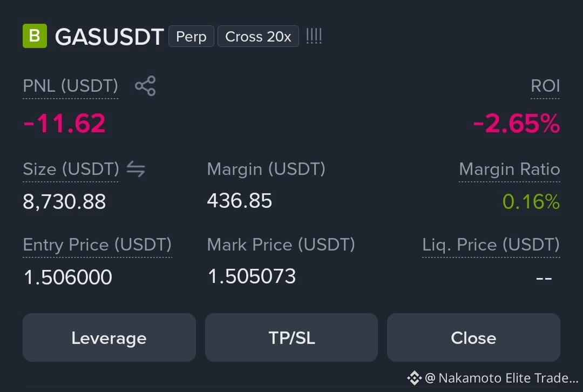583x392 pixels.
Task: Close the GASUSDT position
Action: [x=474, y=337]
